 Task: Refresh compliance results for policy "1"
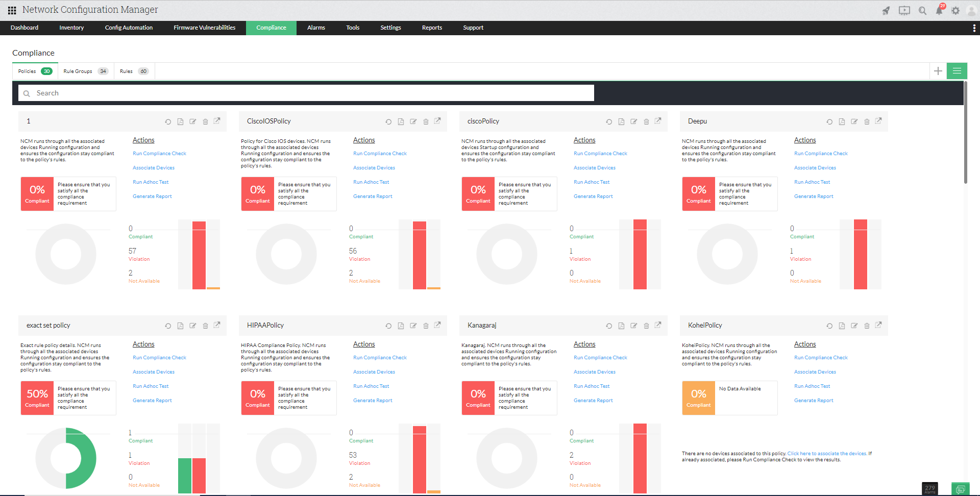(x=167, y=121)
